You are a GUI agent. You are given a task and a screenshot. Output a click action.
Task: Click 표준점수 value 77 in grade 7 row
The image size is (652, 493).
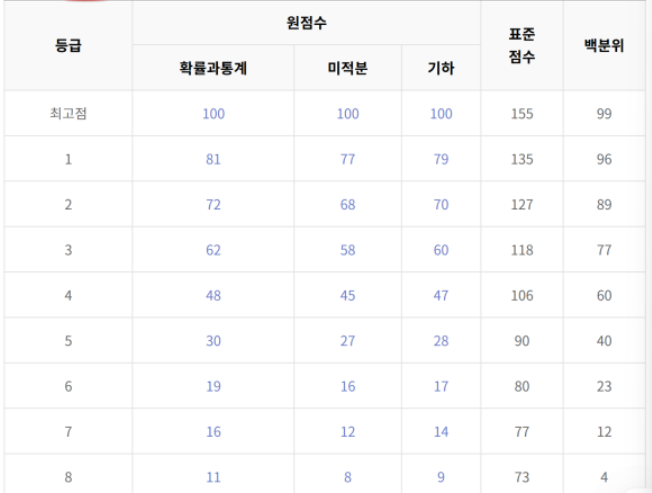pyautogui.click(x=522, y=431)
